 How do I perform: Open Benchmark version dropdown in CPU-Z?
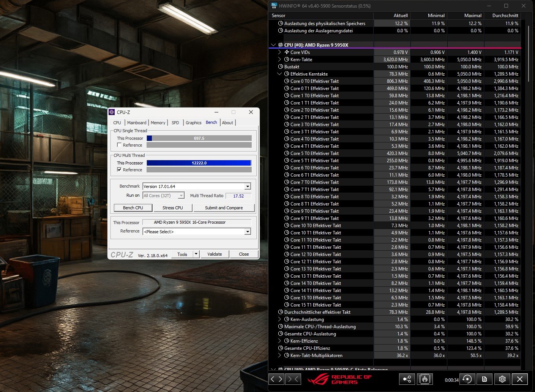(x=248, y=187)
